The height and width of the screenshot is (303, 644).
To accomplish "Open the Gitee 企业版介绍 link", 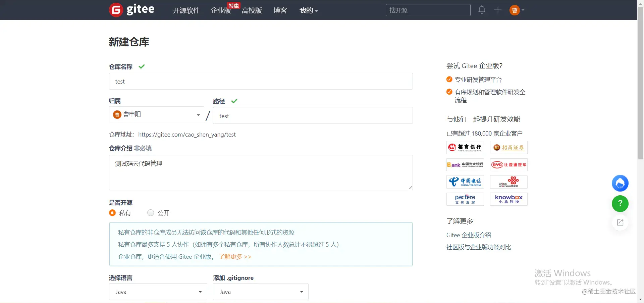I will (x=469, y=235).
